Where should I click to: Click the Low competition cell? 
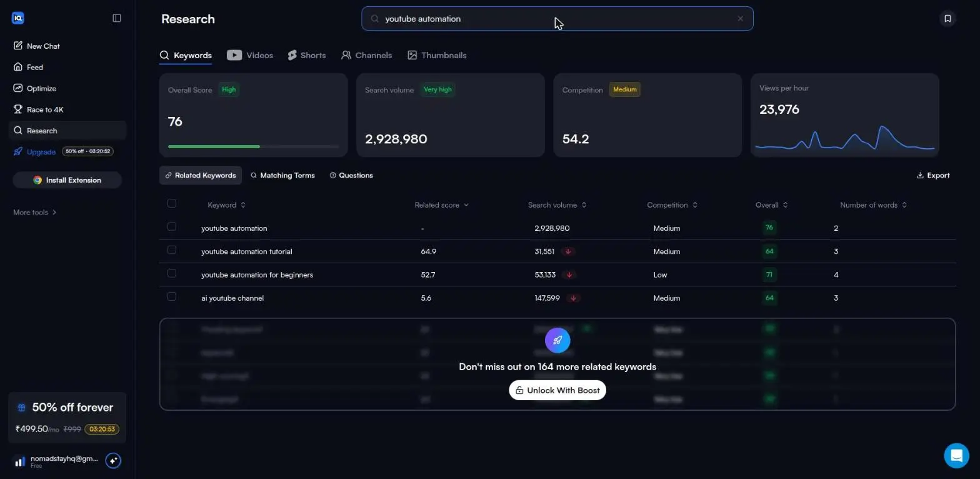tap(660, 275)
